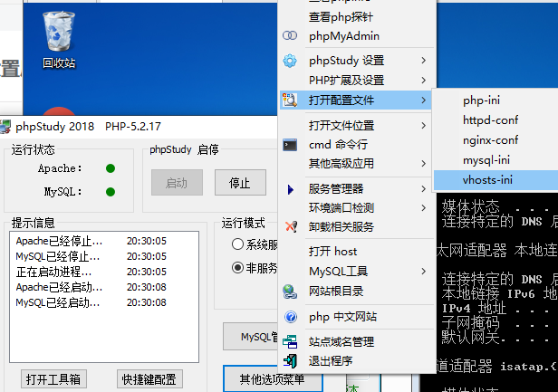
Task: Expand the 服务管理器 submenu arrow
Action: point(424,189)
